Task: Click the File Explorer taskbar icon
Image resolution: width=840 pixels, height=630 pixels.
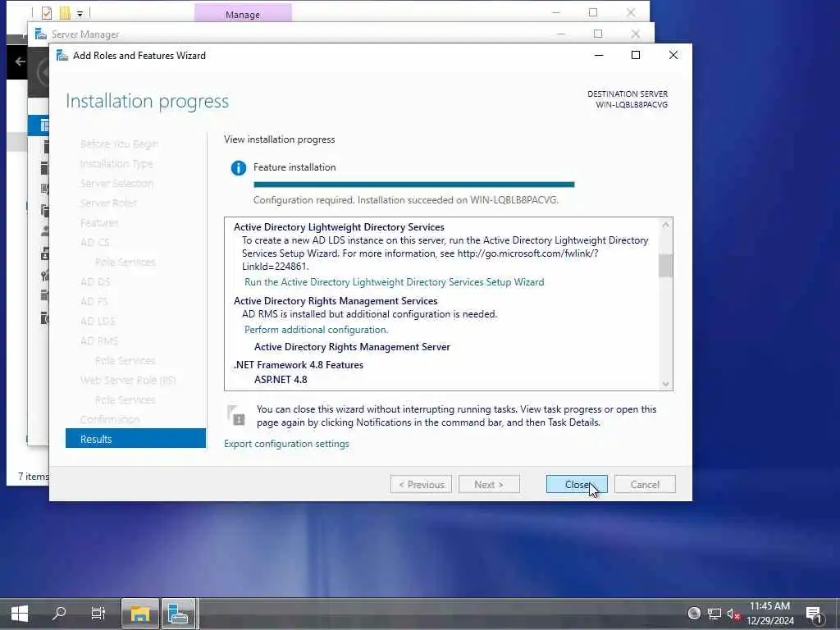Action: coord(139,614)
